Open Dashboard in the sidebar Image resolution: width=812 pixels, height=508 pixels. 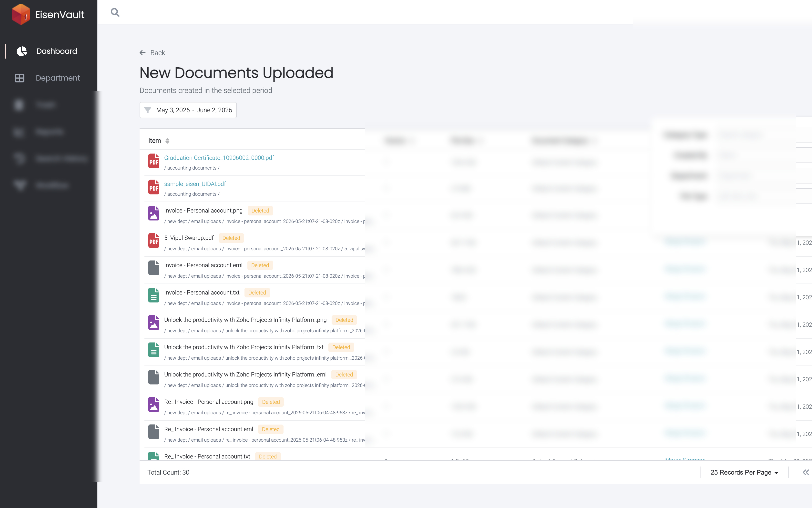pos(56,51)
